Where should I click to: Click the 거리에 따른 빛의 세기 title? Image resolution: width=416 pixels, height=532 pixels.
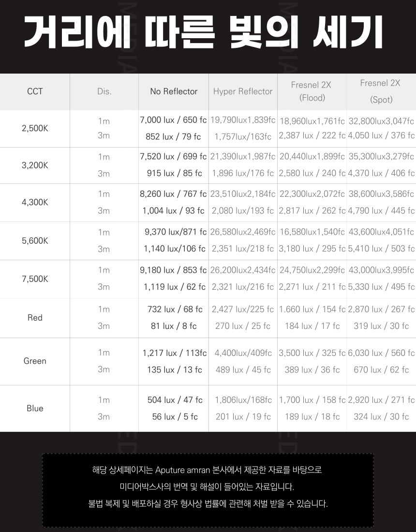click(204, 32)
